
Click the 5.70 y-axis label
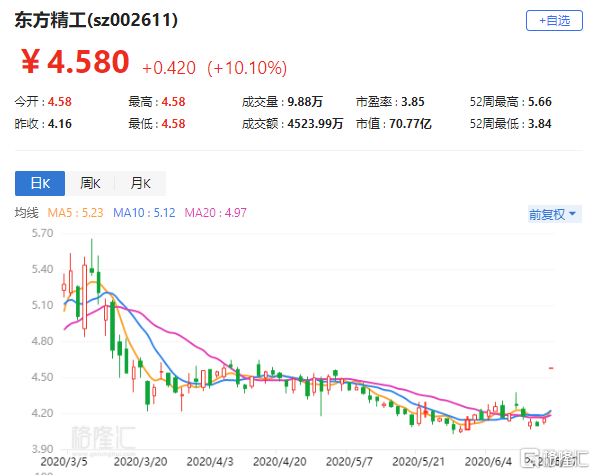pyautogui.click(x=42, y=233)
